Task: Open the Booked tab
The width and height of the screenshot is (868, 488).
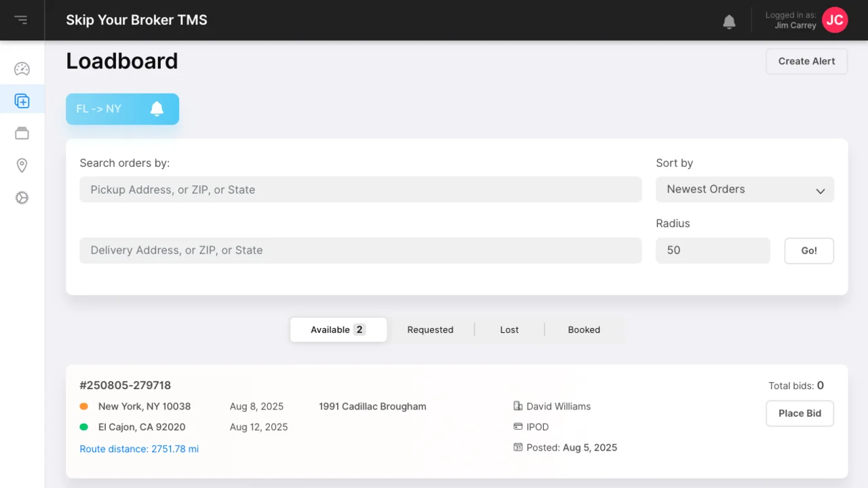Action: pyautogui.click(x=584, y=330)
